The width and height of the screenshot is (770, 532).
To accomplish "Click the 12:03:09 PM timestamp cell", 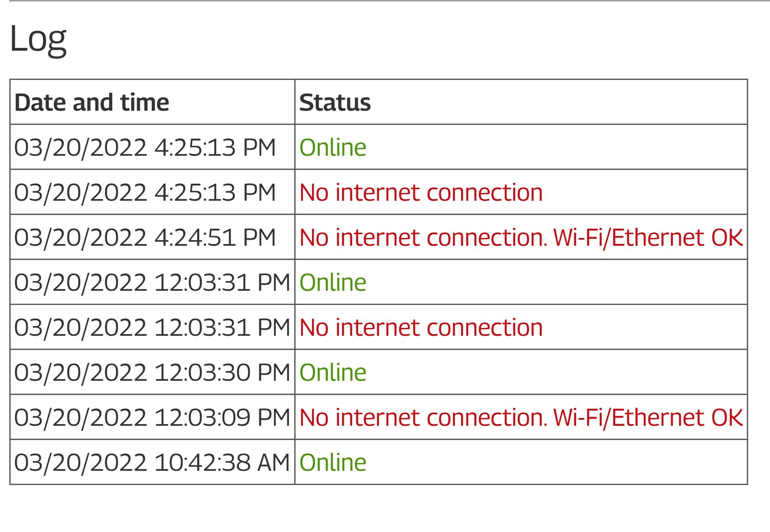I will point(152,417).
